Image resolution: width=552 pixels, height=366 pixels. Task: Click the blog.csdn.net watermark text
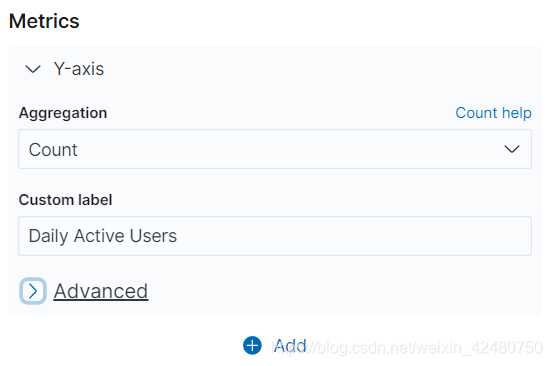coord(408,348)
